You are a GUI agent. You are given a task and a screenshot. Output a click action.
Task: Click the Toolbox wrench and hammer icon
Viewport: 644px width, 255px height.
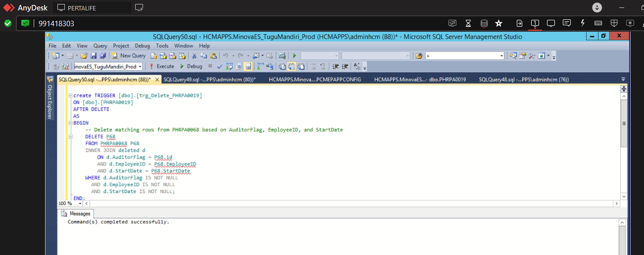532,55
